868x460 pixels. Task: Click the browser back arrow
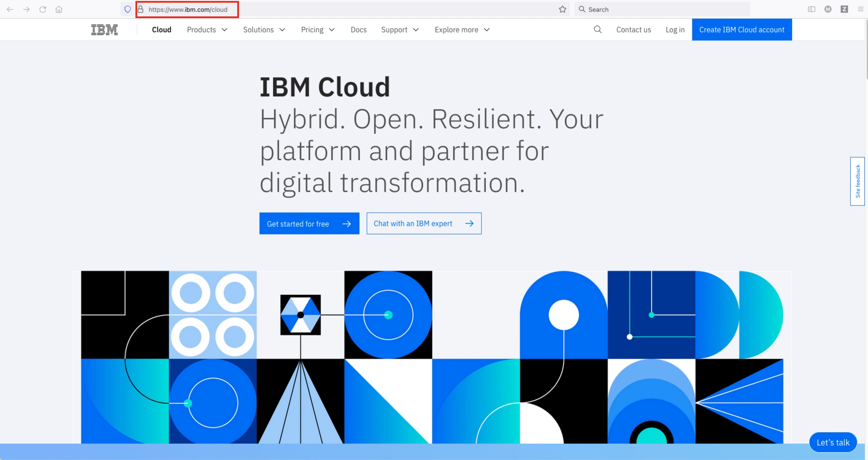[x=10, y=10]
